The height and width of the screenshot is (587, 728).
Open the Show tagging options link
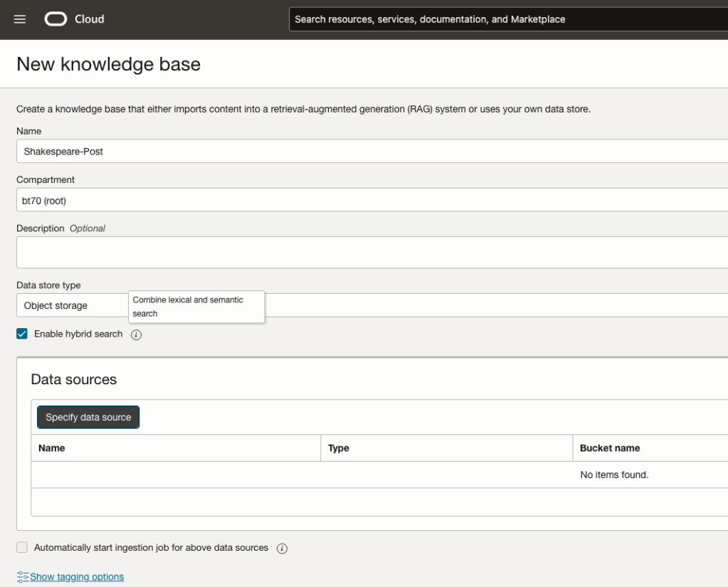77,577
